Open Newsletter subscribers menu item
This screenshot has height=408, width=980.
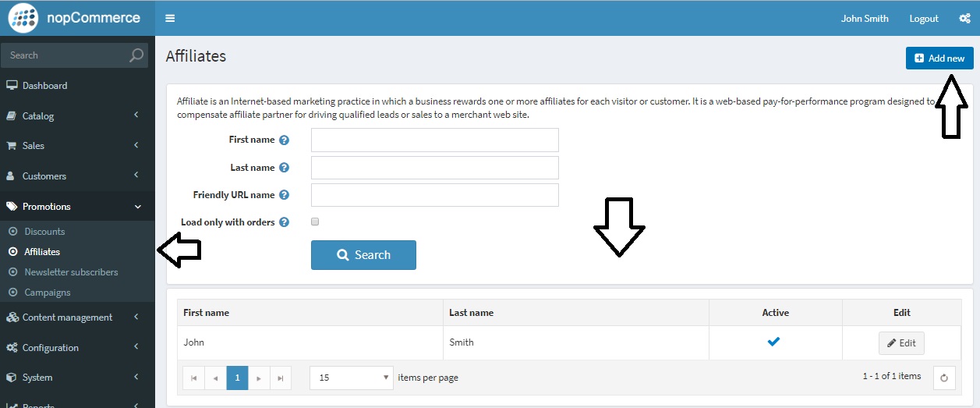coord(71,272)
